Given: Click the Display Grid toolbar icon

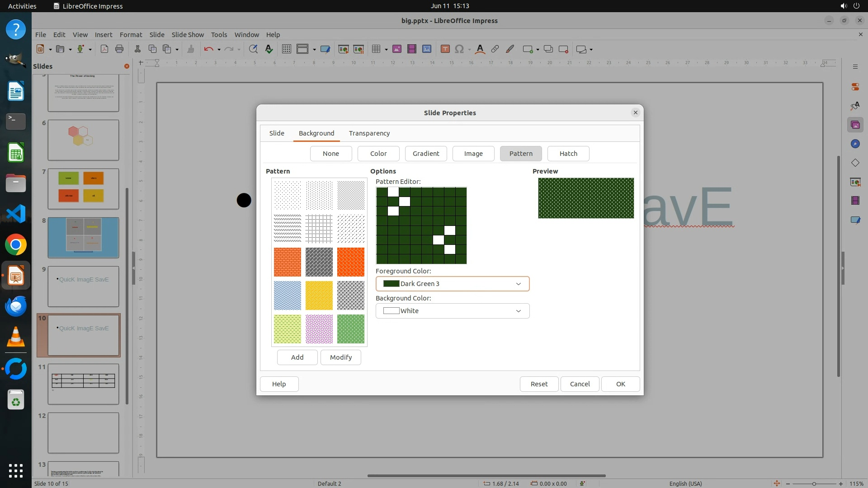Looking at the screenshot, I should 287,49.
